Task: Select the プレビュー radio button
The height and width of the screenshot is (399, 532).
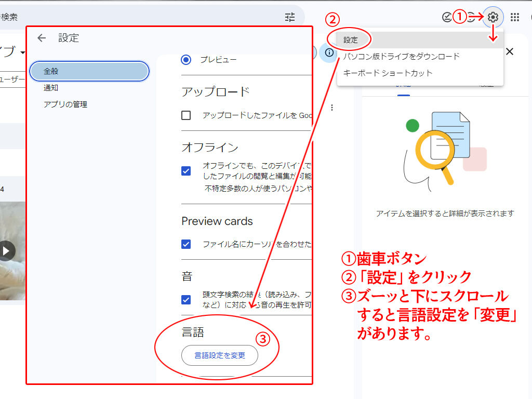Action: (x=186, y=60)
